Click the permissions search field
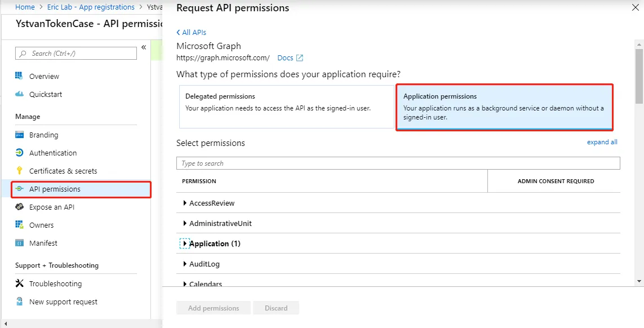Image resolution: width=644 pixels, height=328 pixels. (x=398, y=163)
